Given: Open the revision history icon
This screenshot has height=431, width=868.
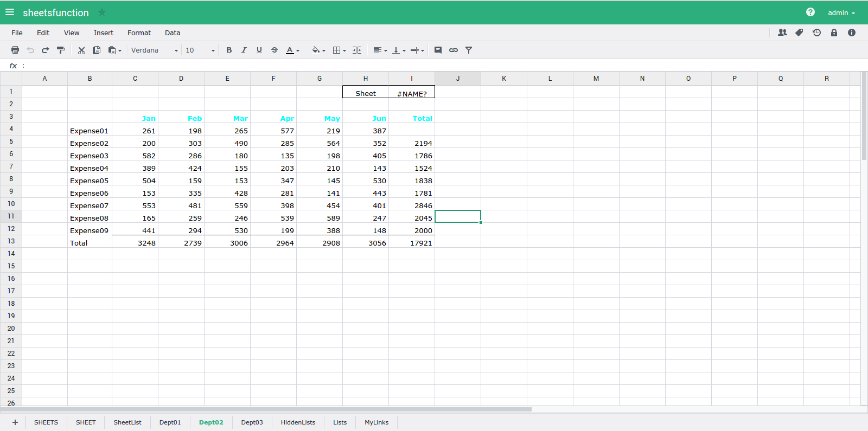Looking at the screenshot, I should click(816, 33).
